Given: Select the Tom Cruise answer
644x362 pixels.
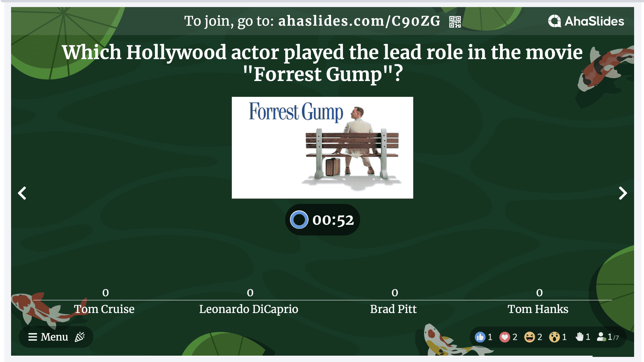Looking at the screenshot, I should (x=104, y=309).
